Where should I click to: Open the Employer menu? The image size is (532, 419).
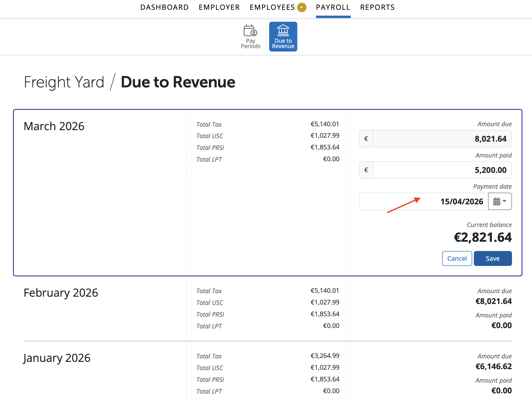pos(219,7)
